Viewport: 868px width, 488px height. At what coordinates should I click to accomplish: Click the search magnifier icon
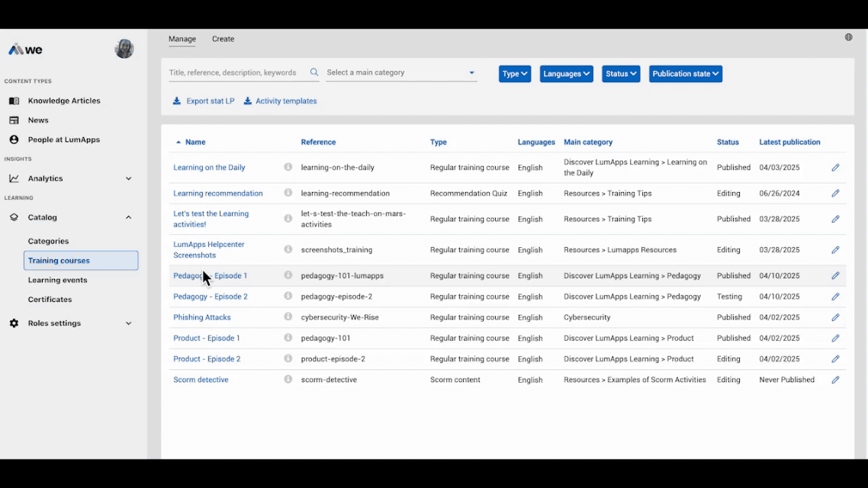click(314, 72)
